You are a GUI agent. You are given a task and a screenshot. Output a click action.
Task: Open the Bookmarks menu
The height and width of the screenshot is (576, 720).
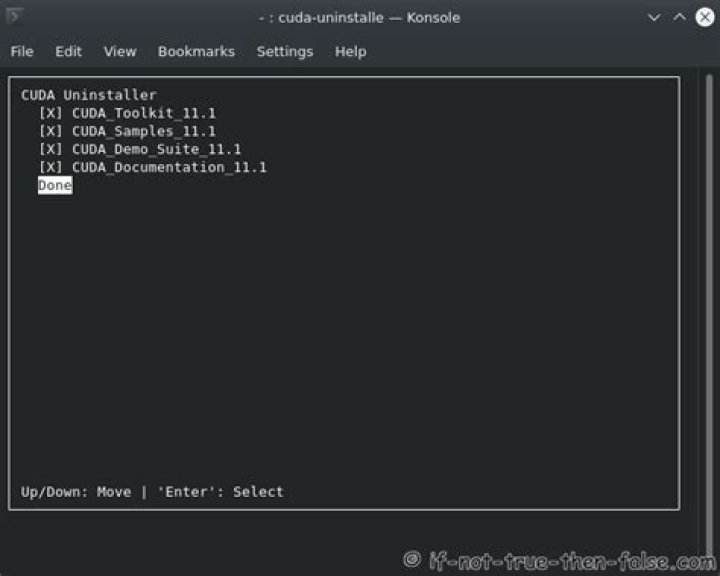tap(197, 51)
